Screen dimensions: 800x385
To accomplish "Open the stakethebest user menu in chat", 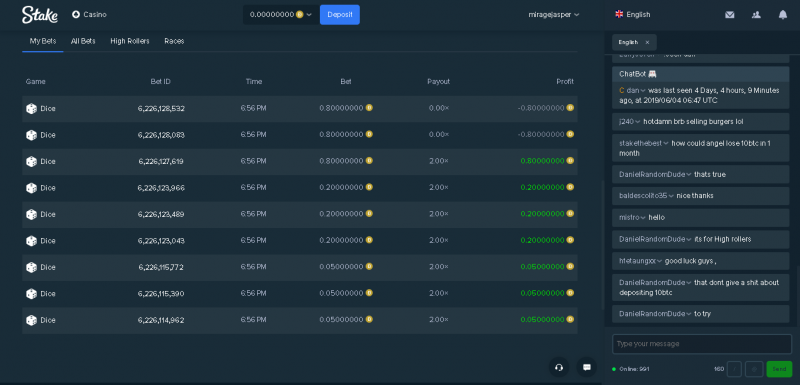I will tap(644, 143).
